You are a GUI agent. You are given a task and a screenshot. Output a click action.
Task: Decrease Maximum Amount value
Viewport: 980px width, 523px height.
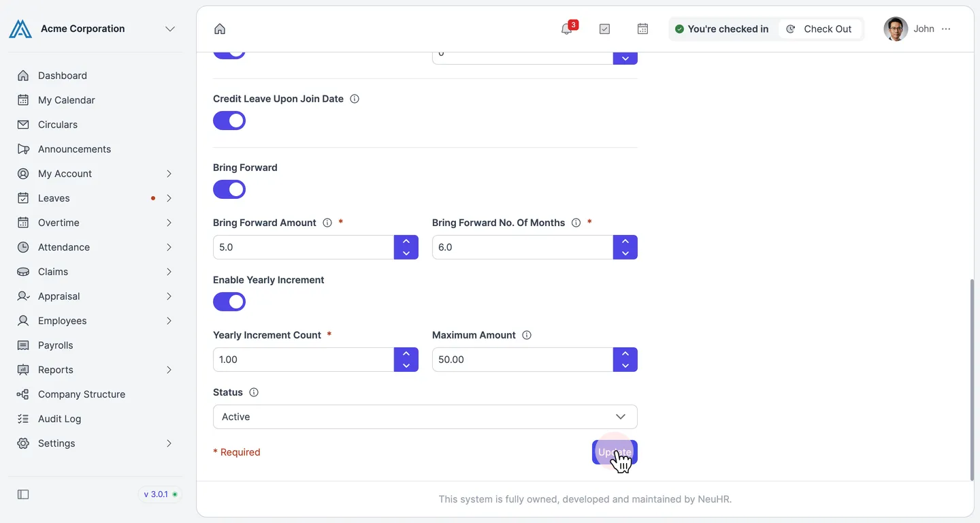(x=625, y=366)
